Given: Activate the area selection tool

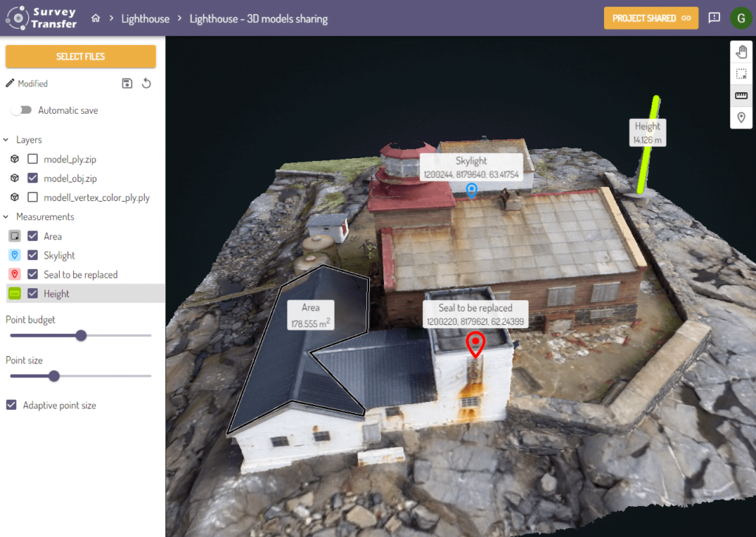Looking at the screenshot, I should click(741, 74).
